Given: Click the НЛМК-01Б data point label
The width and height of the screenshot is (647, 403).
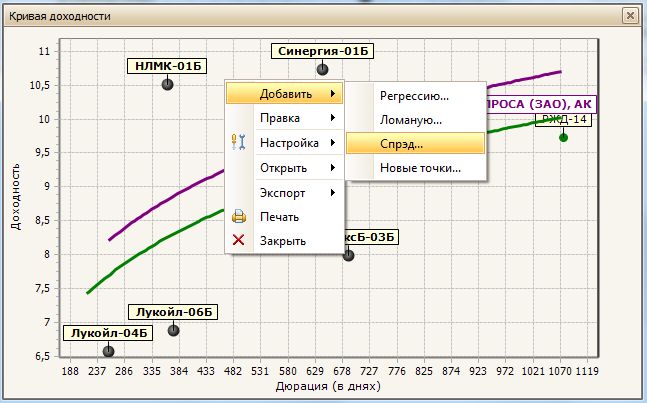Looking at the screenshot, I should pos(167,66).
